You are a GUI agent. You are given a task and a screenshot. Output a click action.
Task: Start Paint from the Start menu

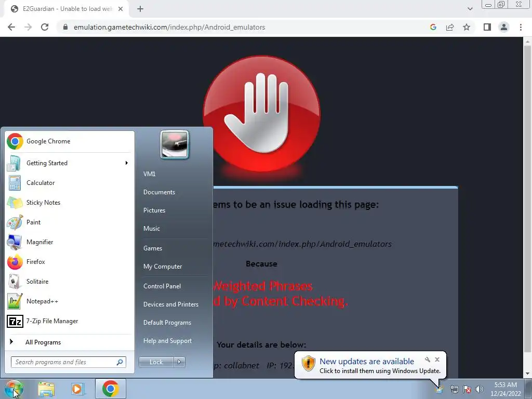point(70,222)
